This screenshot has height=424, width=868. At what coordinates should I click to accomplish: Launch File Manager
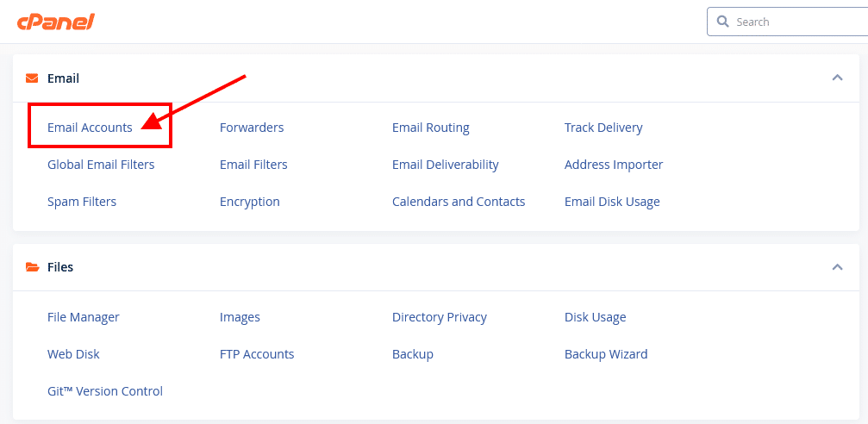[84, 317]
